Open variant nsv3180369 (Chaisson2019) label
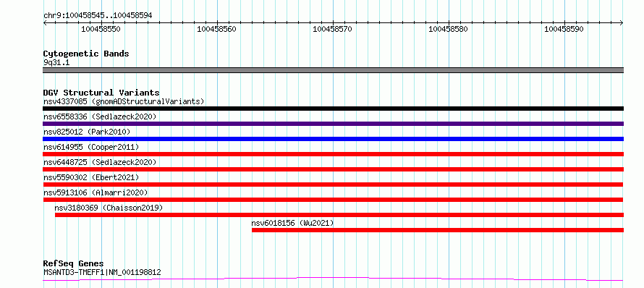This screenshot has width=644, height=288. coord(109,208)
